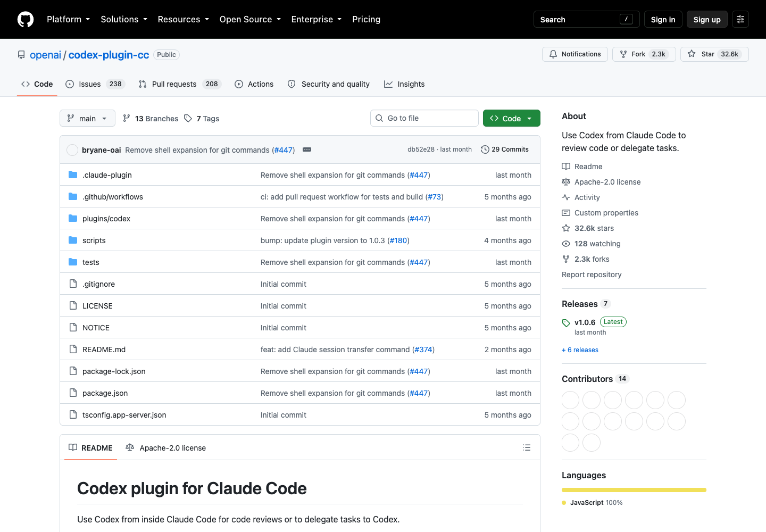Click the scale icon beside Apache-2.0 license in About
Image resolution: width=766 pixels, height=532 pixels.
566,182
